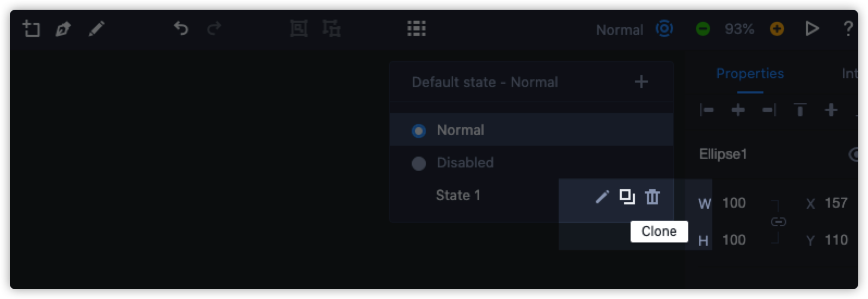Viewport: 868px width, 299px height.
Task: Click the Clone icon for State 1
Action: click(x=627, y=196)
